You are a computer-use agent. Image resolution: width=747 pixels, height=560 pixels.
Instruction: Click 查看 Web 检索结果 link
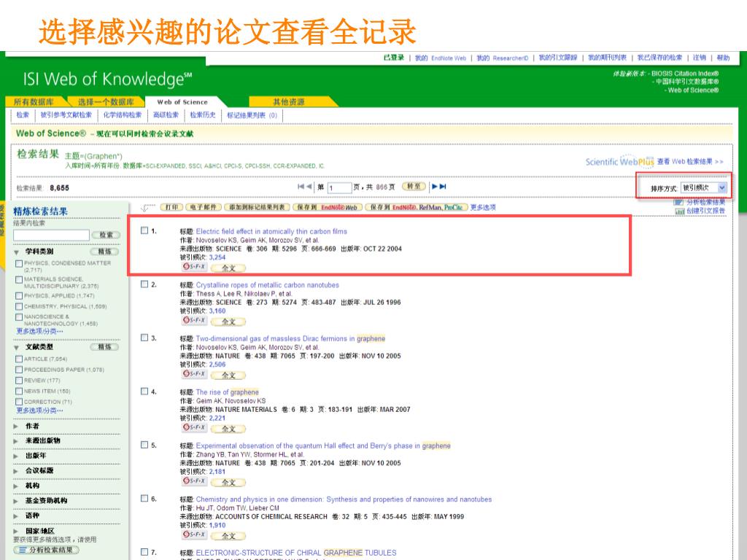tap(690, 162)
